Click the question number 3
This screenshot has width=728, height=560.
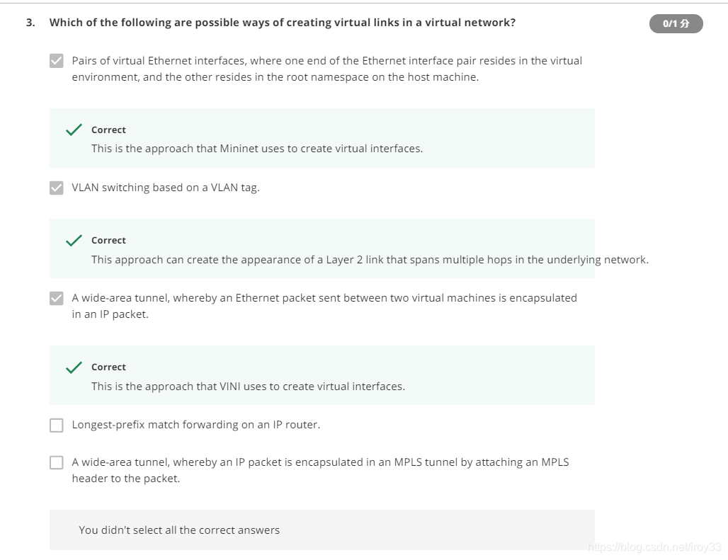pyautogui.click(x=30, y=23)
